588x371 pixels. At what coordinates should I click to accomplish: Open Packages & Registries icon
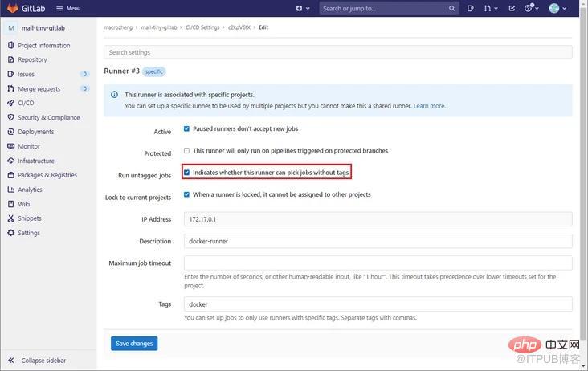(11, 175)
